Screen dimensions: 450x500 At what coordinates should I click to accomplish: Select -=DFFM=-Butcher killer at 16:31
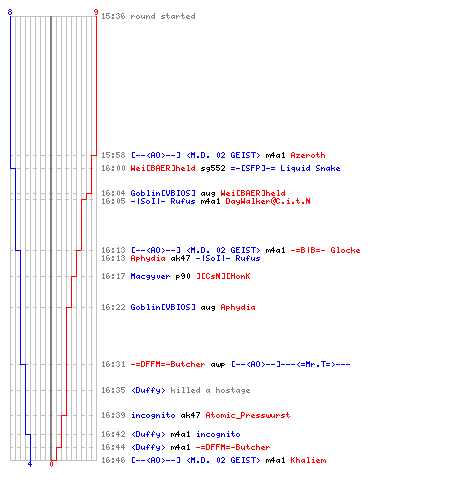(168, 364)
